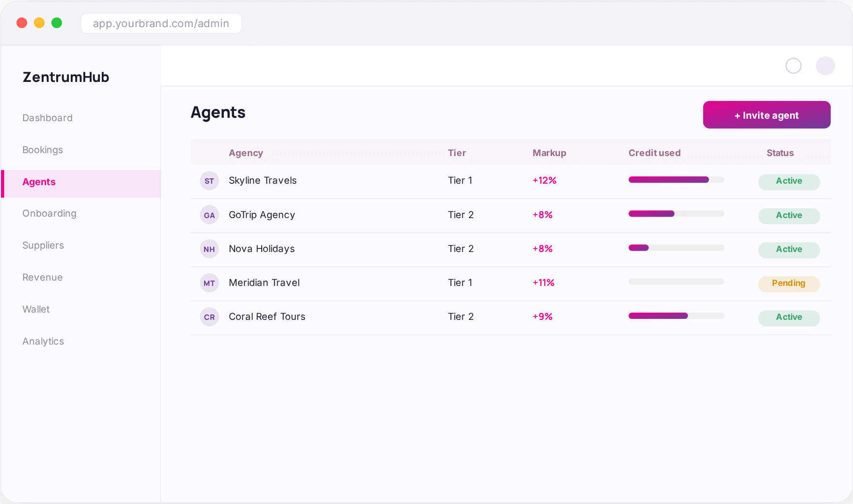Open the lavender profile avatar in top bar
The image size is (853, 504).
pos(825,66)
